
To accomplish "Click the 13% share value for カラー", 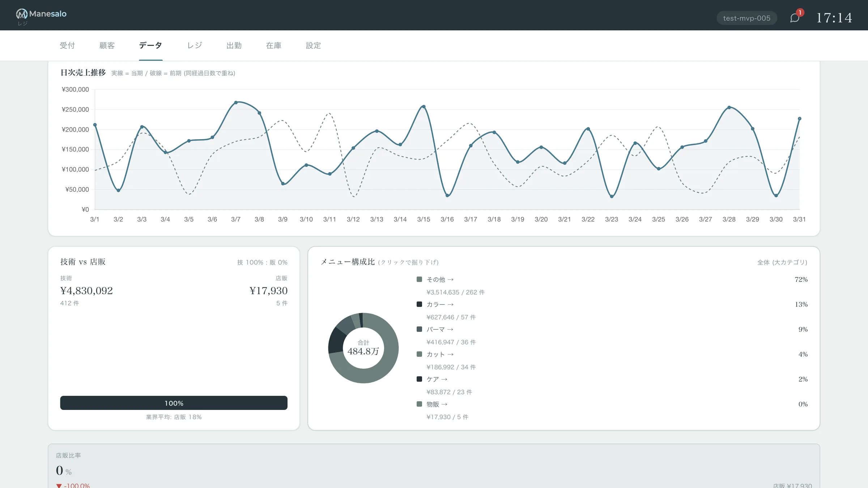I will tap(801, 304).
